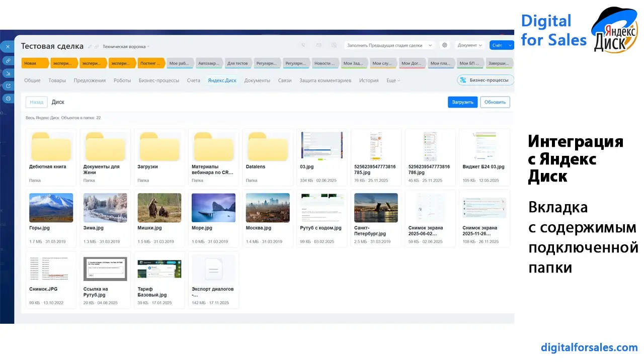
Task: Open the Бизнес-процессы pill button on the right
Action: (x=486, y=80)
